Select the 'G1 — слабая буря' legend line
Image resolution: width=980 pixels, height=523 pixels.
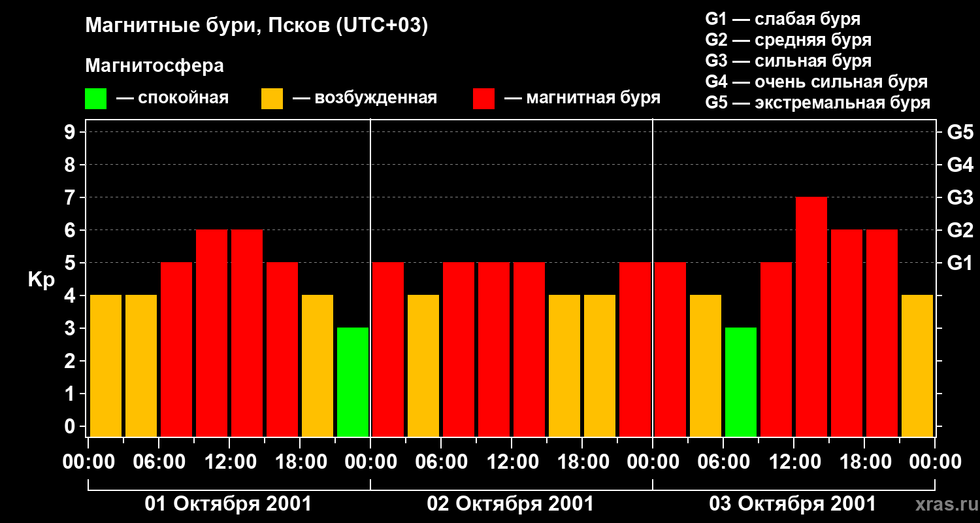coord(783,19)
